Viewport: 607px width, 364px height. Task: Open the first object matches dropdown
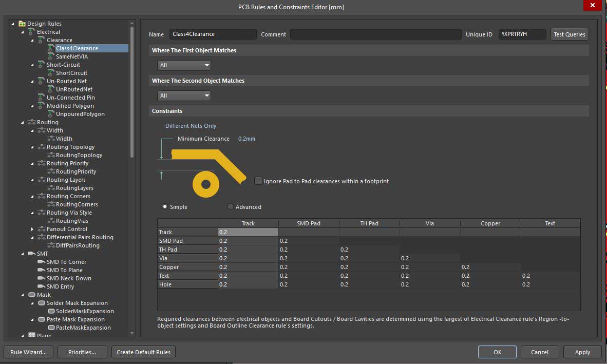click(x=184, y=65)
